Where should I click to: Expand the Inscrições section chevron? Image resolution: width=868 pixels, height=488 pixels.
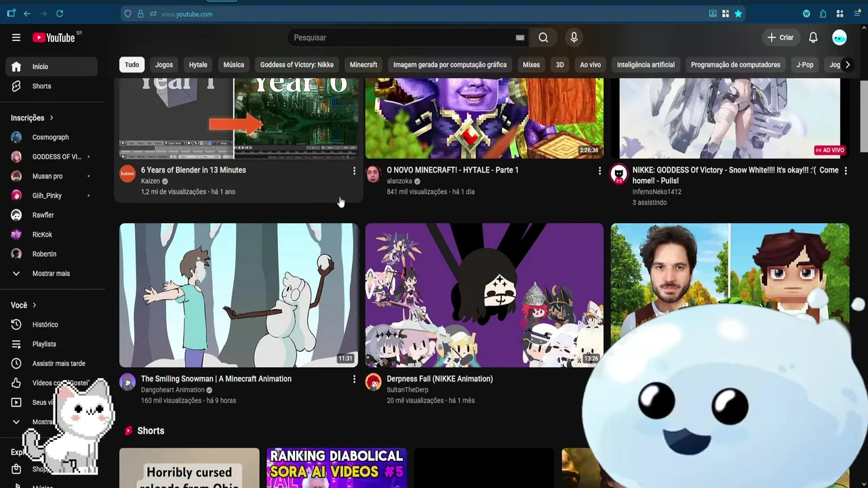(x=51, y=118)
